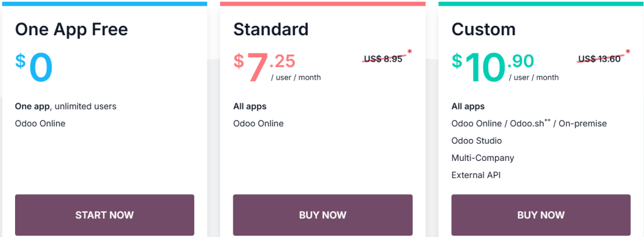Select the One App Free plan title
Image resolution: width=644 pixels, height=237 pixels.
(x=72, y=30)
